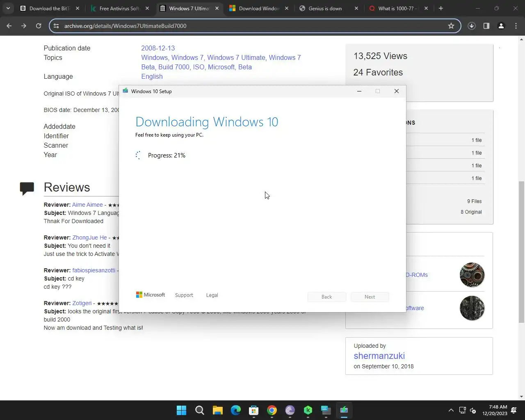Image resolution: width=525 pixels, height=420 pixels.
Task: Open the Windows 7 Ultimate topic link
Action: [x=236, y=57]
